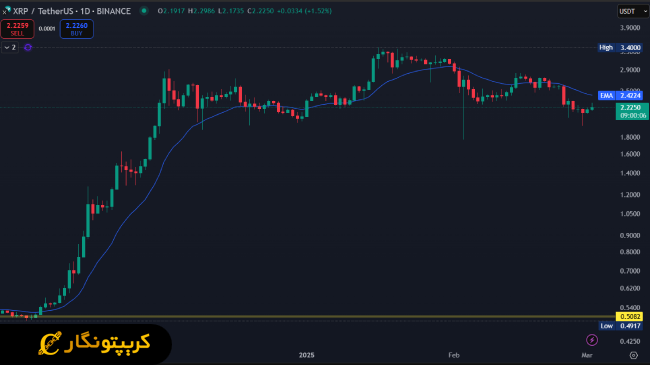Click the +0.0334 (+1.52%) change value
Viewport: 650px width, 365px height.
tap(304, 11)
